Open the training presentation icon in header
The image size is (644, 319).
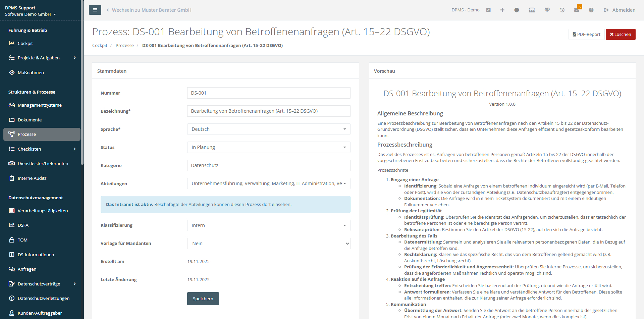pos(532,10)
